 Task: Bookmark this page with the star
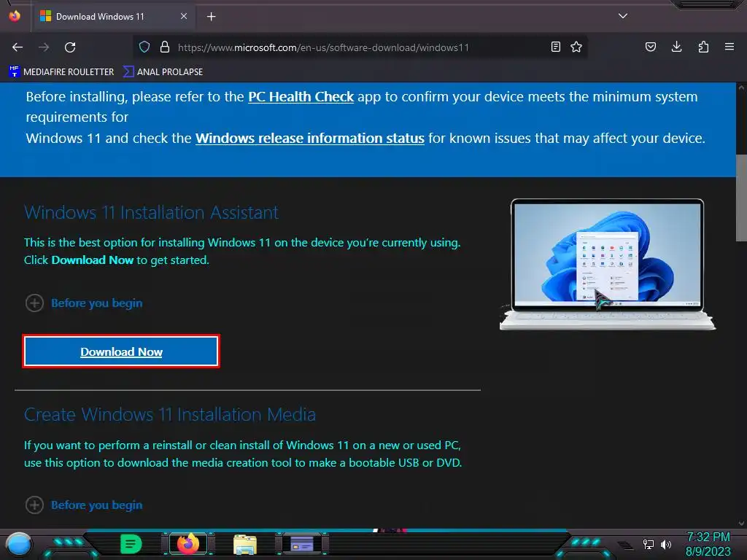576,47
